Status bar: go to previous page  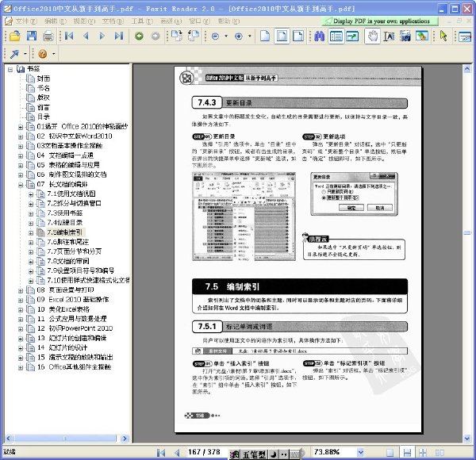point(177,452)
